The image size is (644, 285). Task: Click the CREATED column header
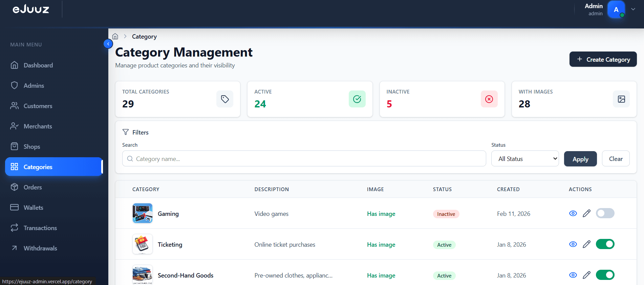pos(508,189)
